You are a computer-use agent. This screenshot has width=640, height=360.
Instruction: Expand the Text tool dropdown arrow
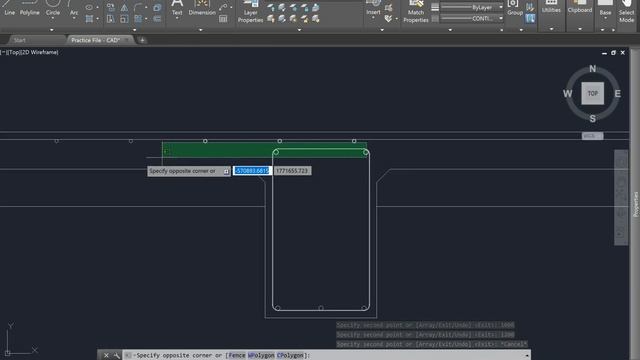click(177, 18)
